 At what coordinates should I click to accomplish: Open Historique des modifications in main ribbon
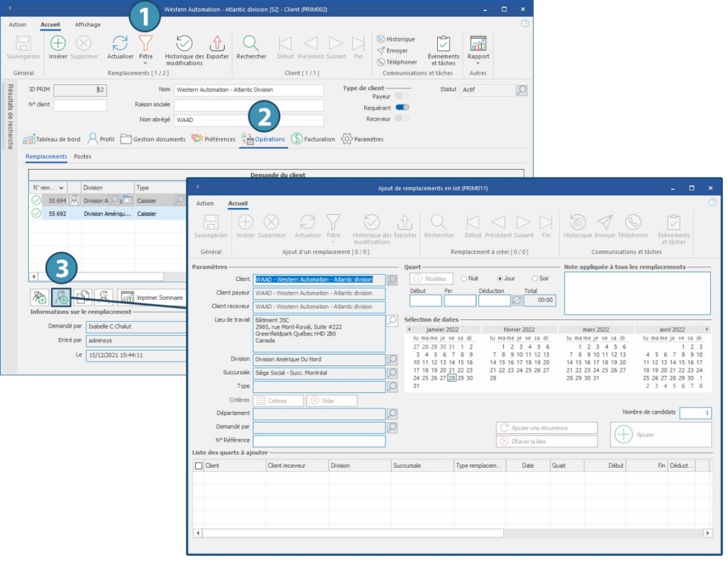184,44
